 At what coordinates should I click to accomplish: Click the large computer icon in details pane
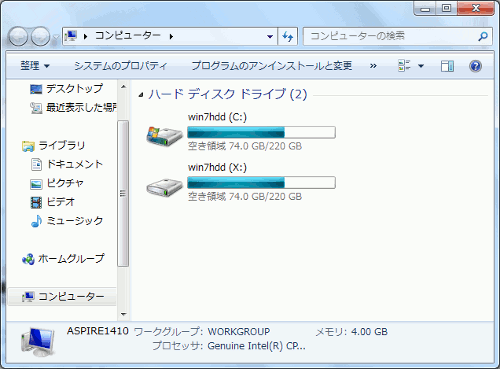(38, 342)
